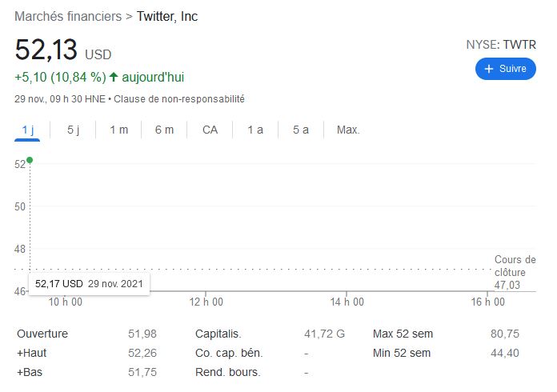Click the green upward arrow icon

click(114, 78)
